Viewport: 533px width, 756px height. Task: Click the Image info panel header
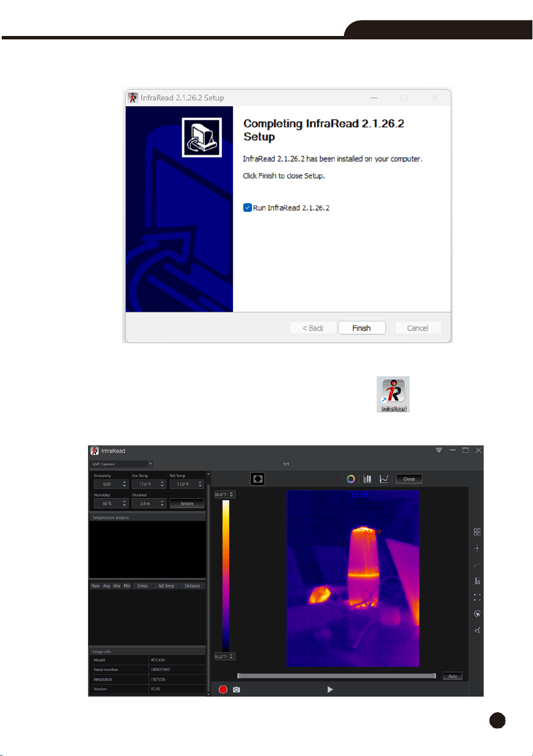tap(147, 652)
